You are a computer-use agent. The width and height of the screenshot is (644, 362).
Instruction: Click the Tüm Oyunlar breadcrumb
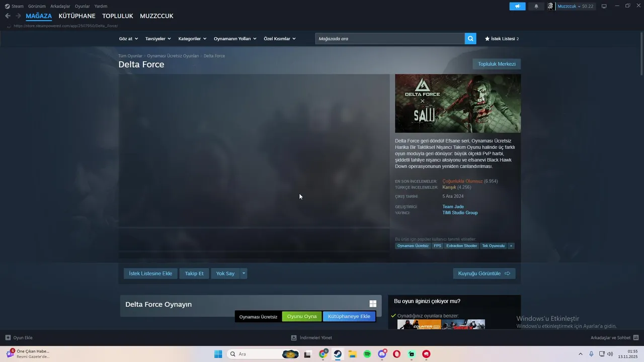click(130, 56)
